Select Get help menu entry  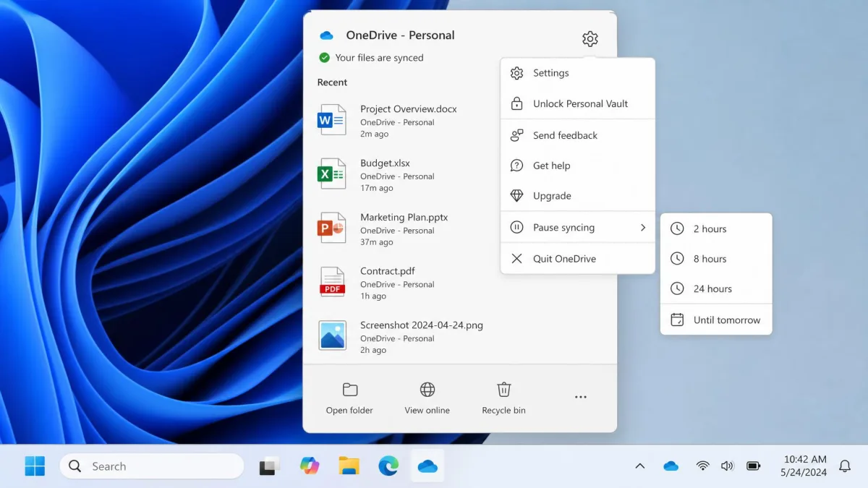578,166
